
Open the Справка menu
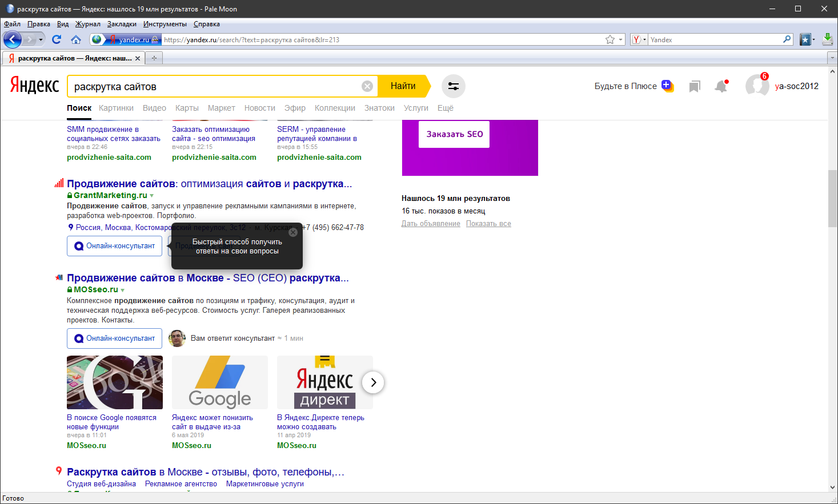pyautogui.click(x=207, y=24)
